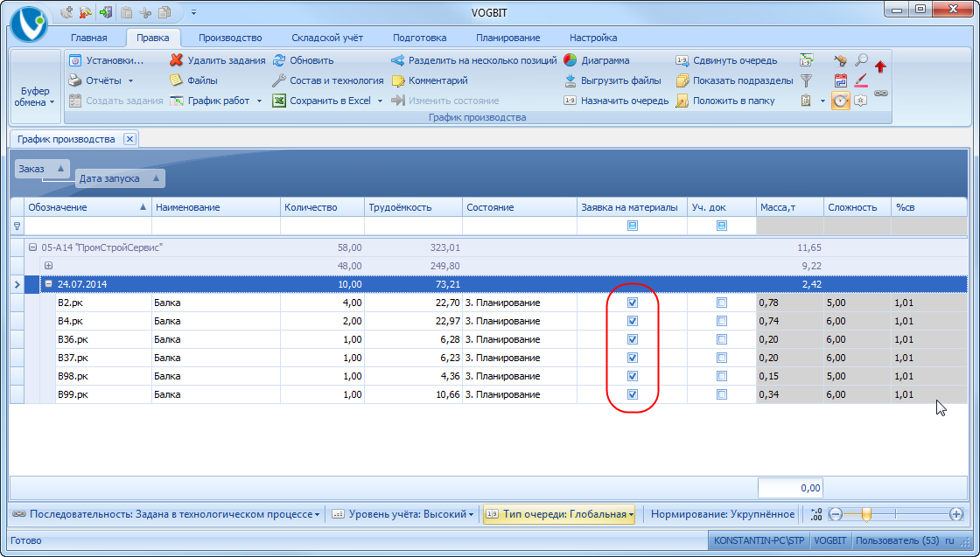This screenshot has width=980, height=557.
Task: Open Планирование ribbon tab
Action: click(x=508, y=38)
